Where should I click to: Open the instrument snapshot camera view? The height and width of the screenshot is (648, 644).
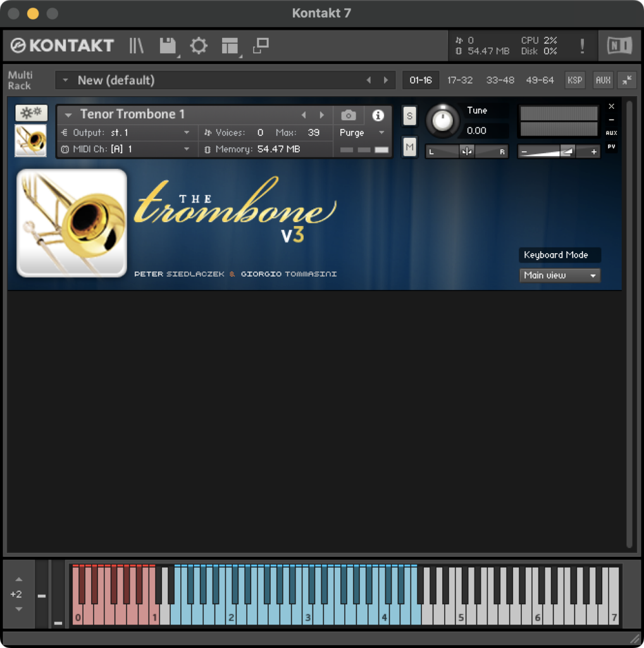[348, 115]
